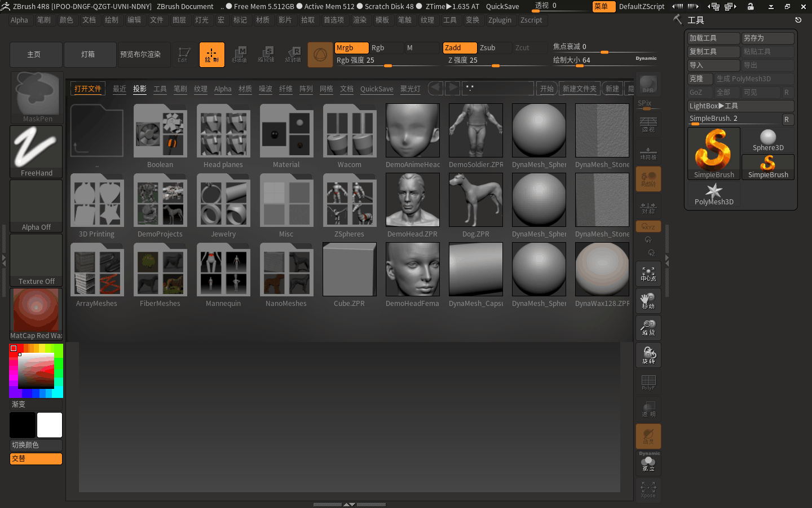Click the QuickSave button in title bar

pyautogui.click(x=502, y=6)
